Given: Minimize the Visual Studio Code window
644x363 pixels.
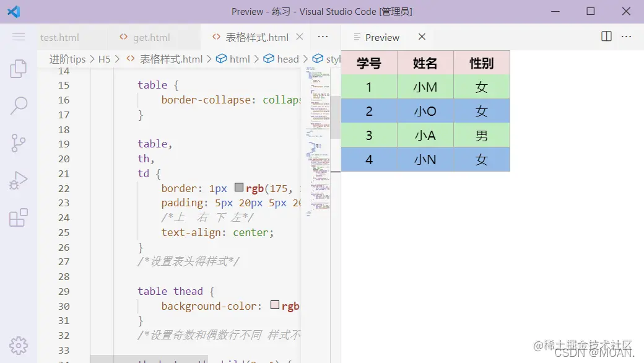Looking at the screenshot, I should (555, 12).
